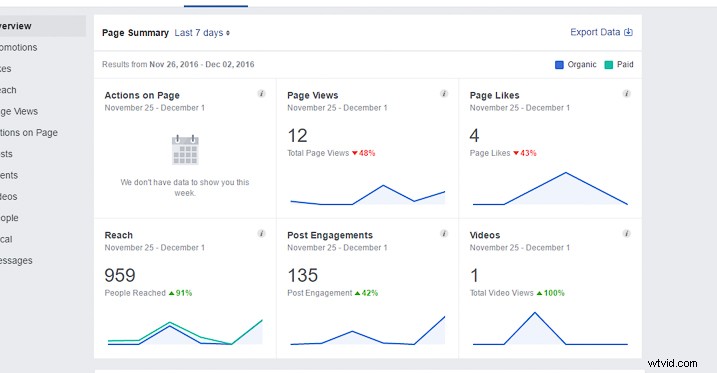Click the 43% decrease indicator

524,153
